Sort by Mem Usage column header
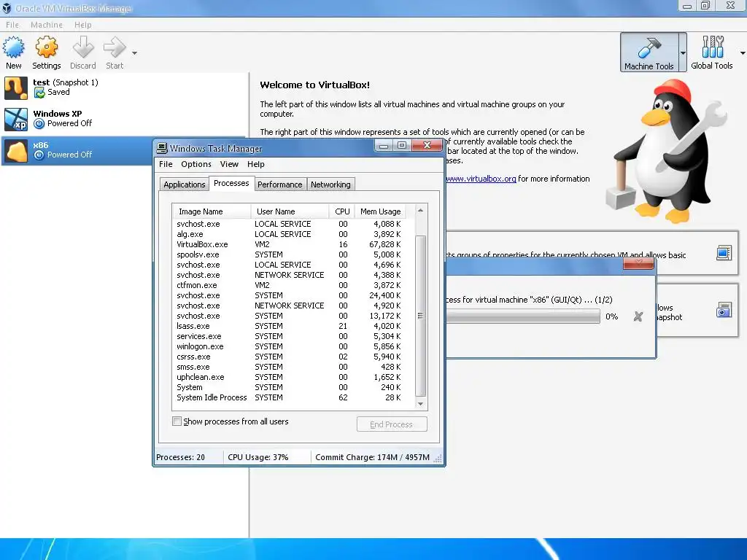747x560 pixels. 380,211
